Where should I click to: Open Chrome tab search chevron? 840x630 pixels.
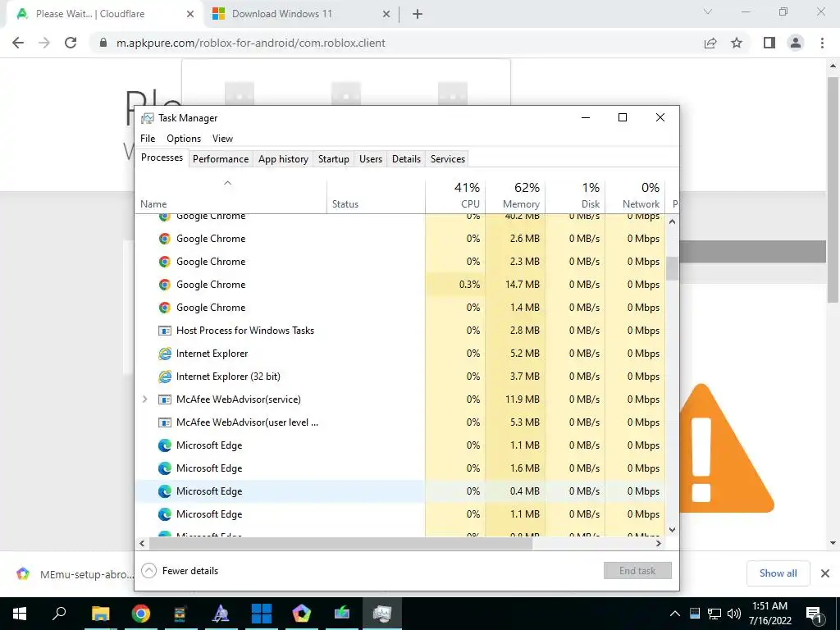tap(708, 11)
